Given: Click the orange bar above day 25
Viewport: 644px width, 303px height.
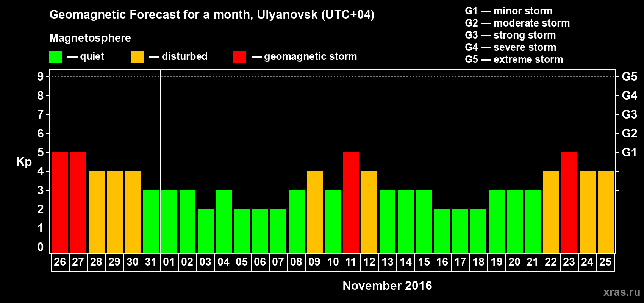Looking at the screenshot, I should point(606,212).
